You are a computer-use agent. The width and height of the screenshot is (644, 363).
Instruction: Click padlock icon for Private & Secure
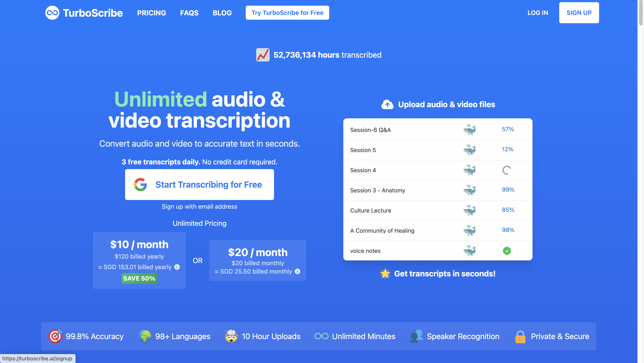pos(520,337)
